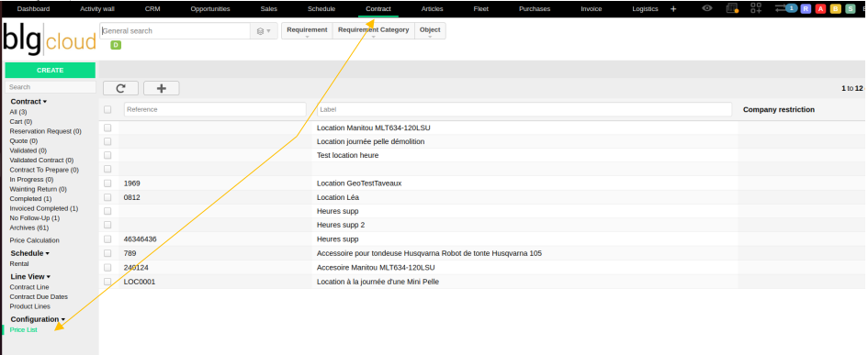Collapse the Contract sidebar section
868x355 pixels.
coord(28,101)
